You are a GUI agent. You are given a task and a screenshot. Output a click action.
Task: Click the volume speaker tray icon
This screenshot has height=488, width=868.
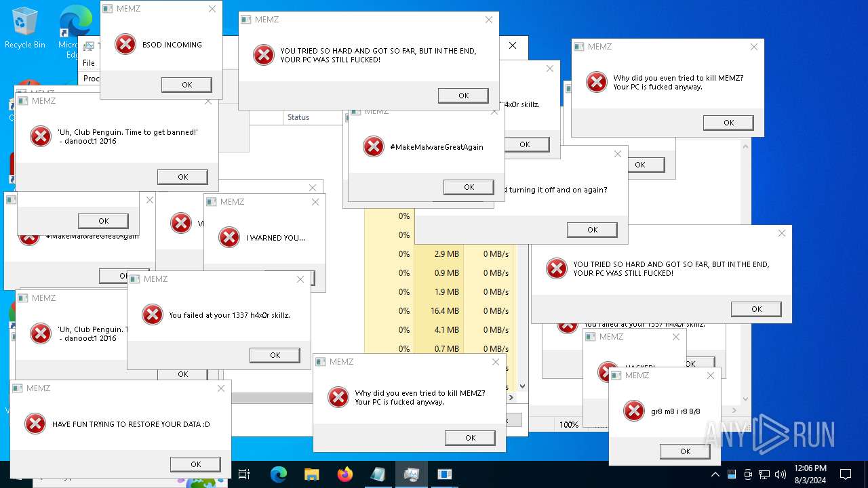point(781,474)
